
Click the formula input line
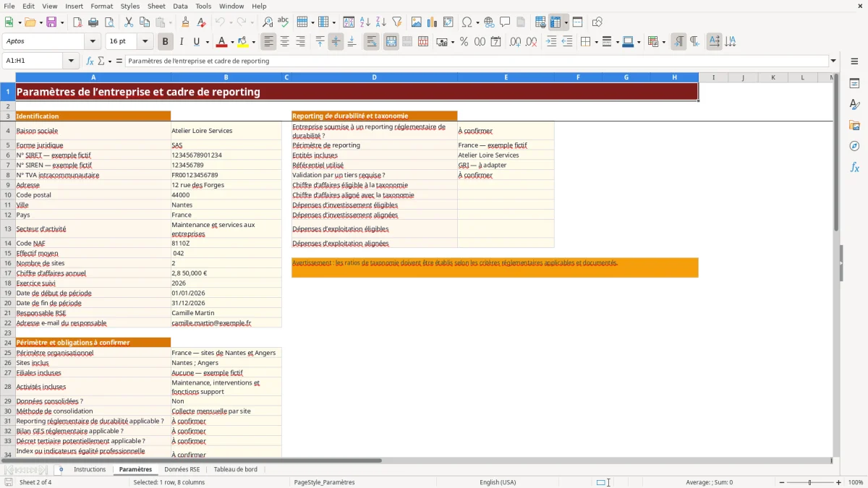point(476,61)
